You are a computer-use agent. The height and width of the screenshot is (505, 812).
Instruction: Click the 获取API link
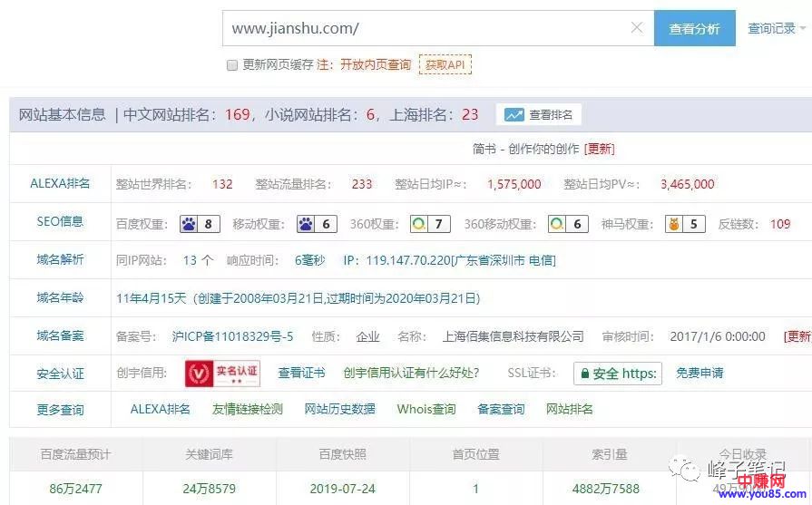[445, 65]
